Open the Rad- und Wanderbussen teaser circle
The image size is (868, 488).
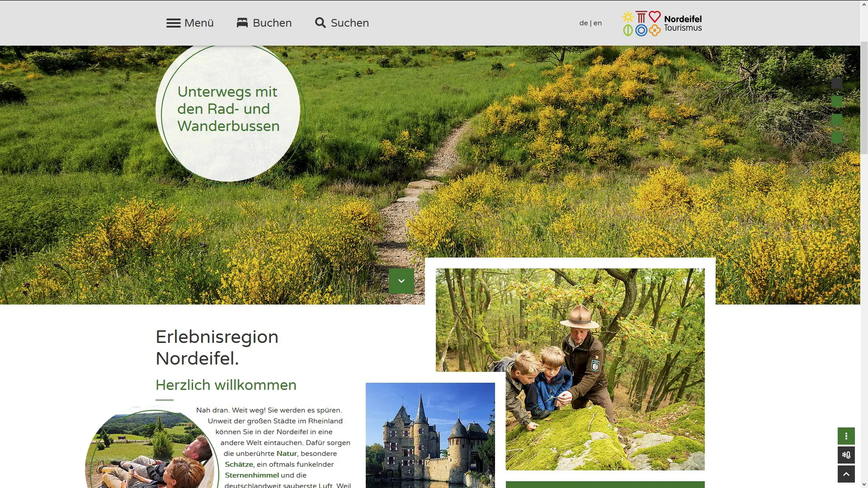pyautogui.click(x=228, y=109)
